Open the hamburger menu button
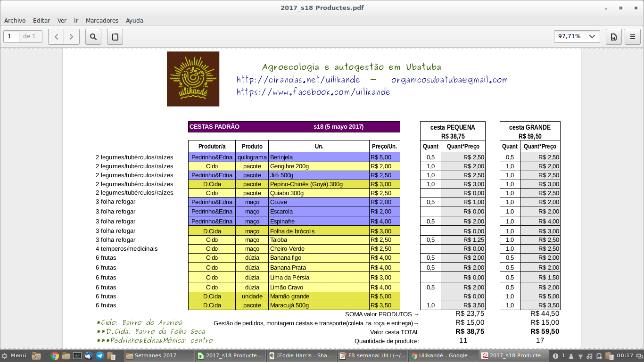 coord(633,36)
